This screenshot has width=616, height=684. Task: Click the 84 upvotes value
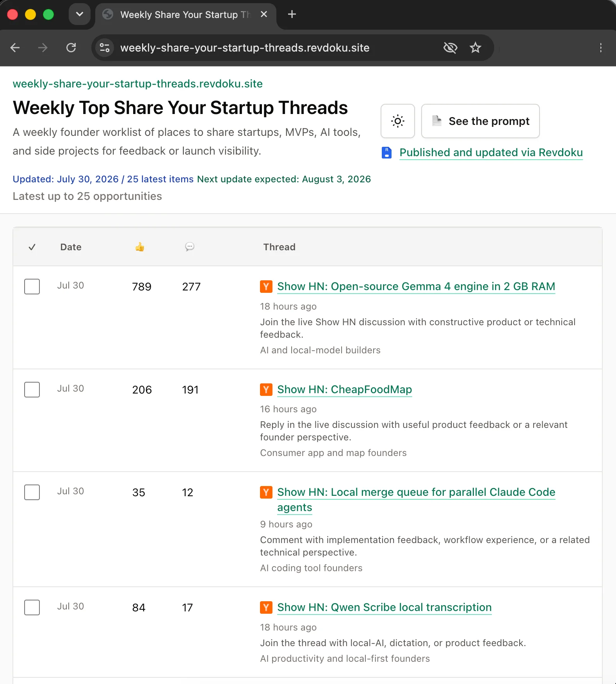click(139, 608)
